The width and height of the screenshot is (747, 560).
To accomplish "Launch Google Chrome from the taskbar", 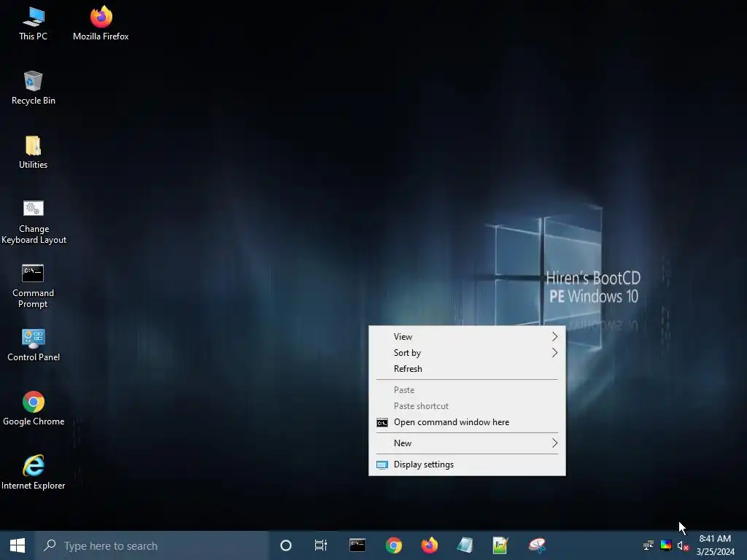I will (393, 545).
